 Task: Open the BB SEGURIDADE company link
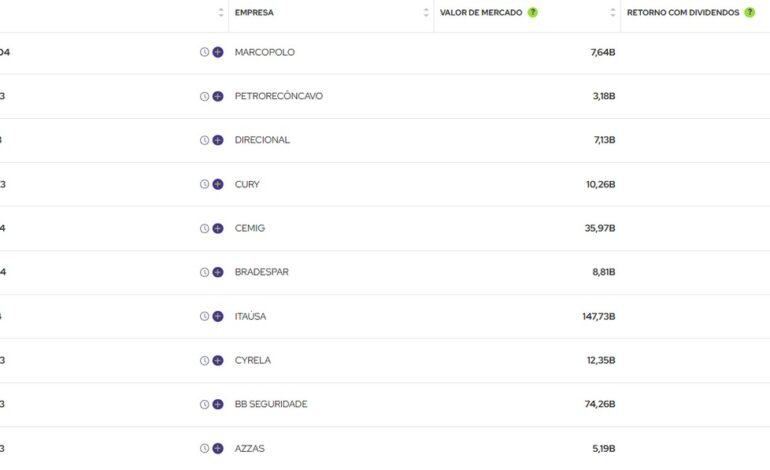(271, 404)
